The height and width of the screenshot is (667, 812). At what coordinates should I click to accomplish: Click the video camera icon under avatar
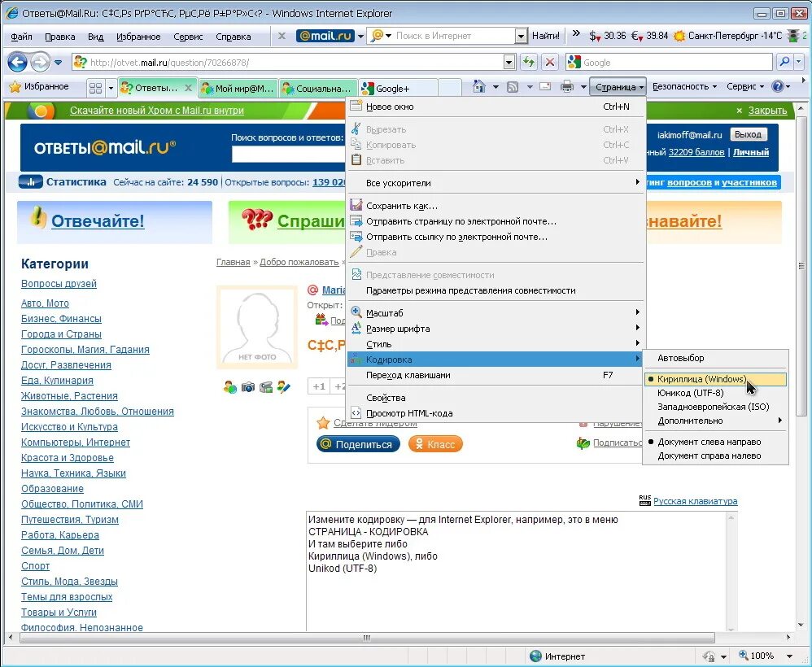coord(266,387)
